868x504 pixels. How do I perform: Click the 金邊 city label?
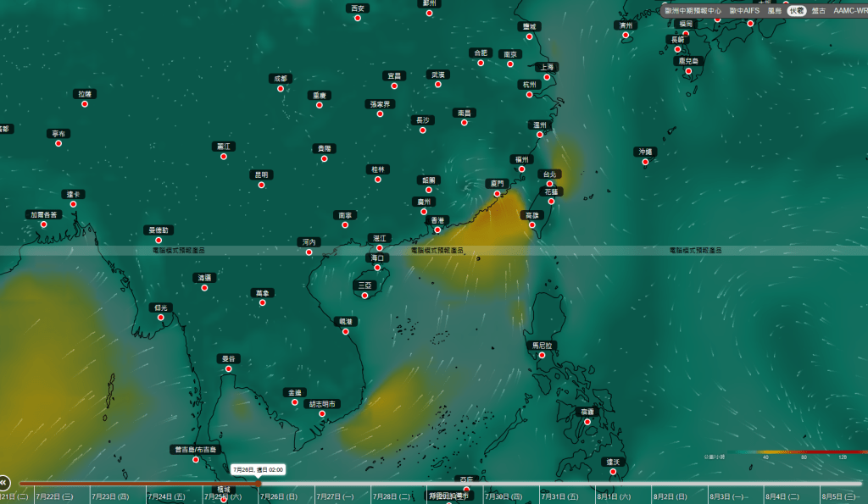coord(294,392)
